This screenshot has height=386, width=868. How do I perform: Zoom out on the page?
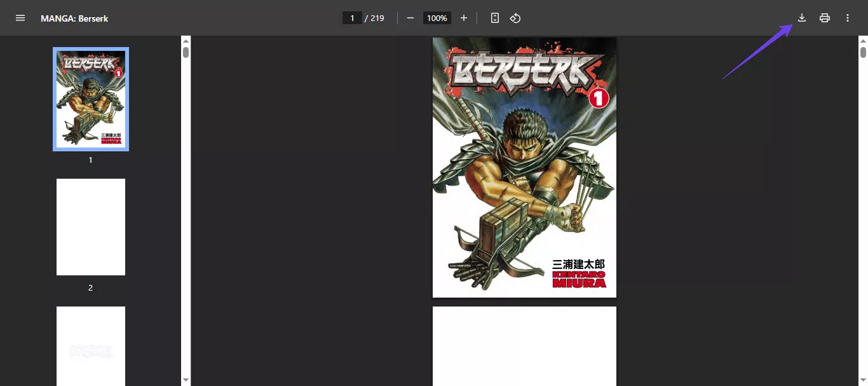[x=410, y=18]
